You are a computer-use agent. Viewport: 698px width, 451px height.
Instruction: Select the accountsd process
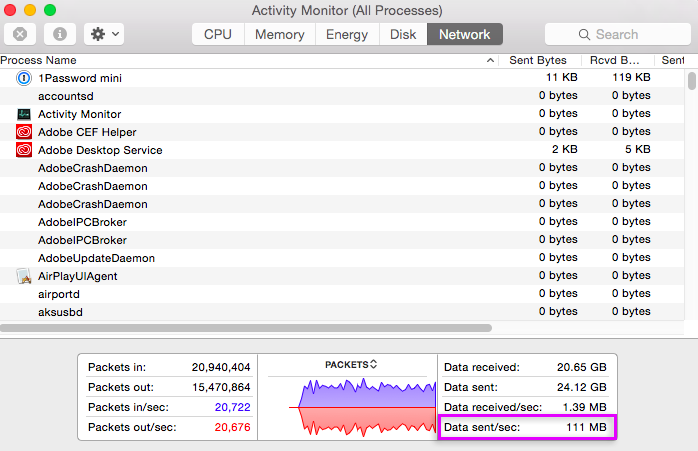tap(66, 96)
